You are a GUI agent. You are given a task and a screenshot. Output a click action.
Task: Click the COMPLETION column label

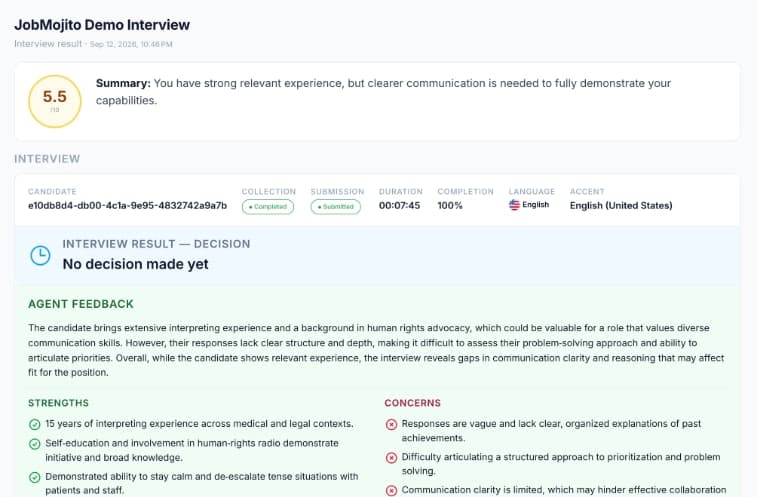tap(465, 192)
